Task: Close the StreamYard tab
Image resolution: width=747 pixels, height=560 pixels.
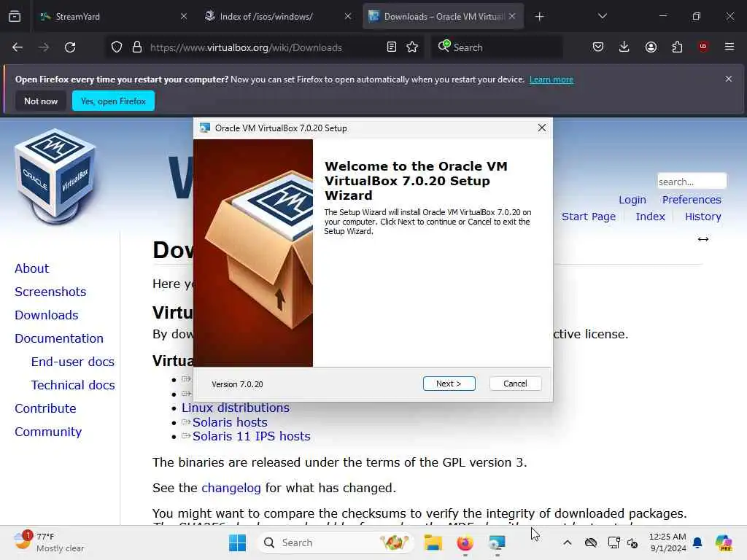Action: (x=184, y=16)
